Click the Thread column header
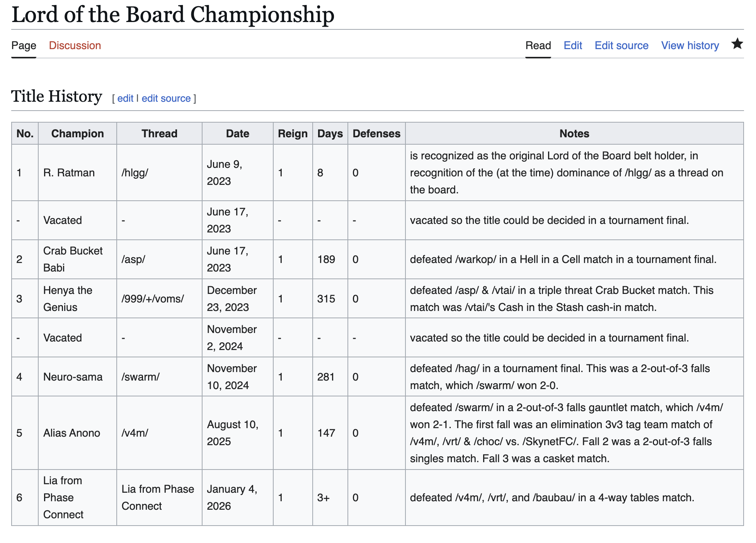Screen dimensions: 756x543 pyautogui.click(x=159, y=134)
